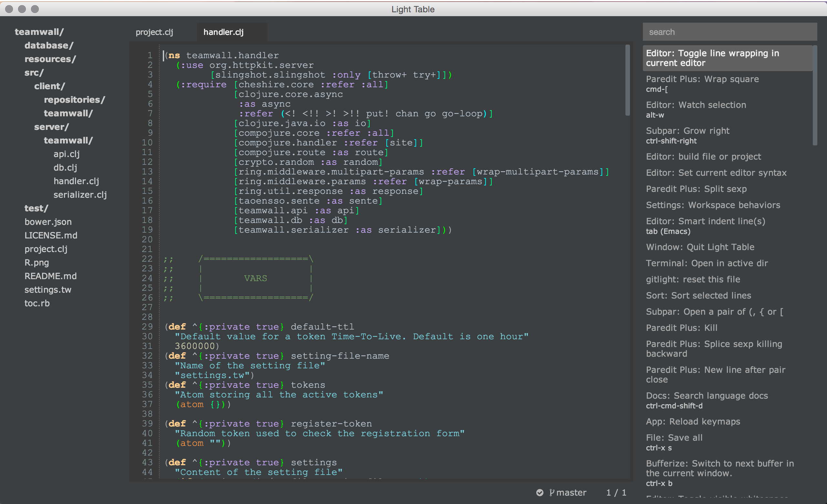Open handler.clj in the workspace tree

point(76,181)
